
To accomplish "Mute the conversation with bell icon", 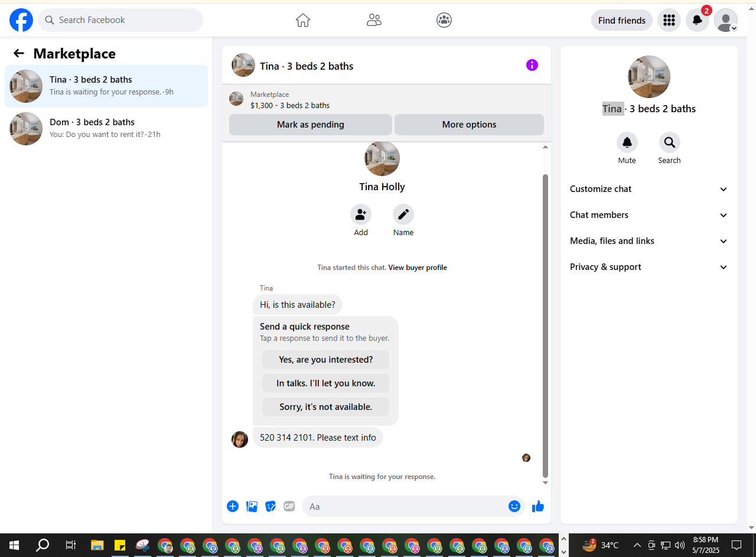I will coord(627,142).
